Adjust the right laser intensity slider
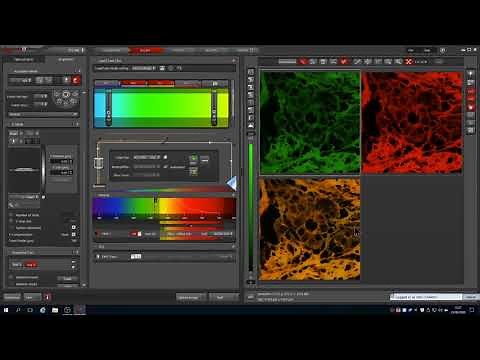 214,108
